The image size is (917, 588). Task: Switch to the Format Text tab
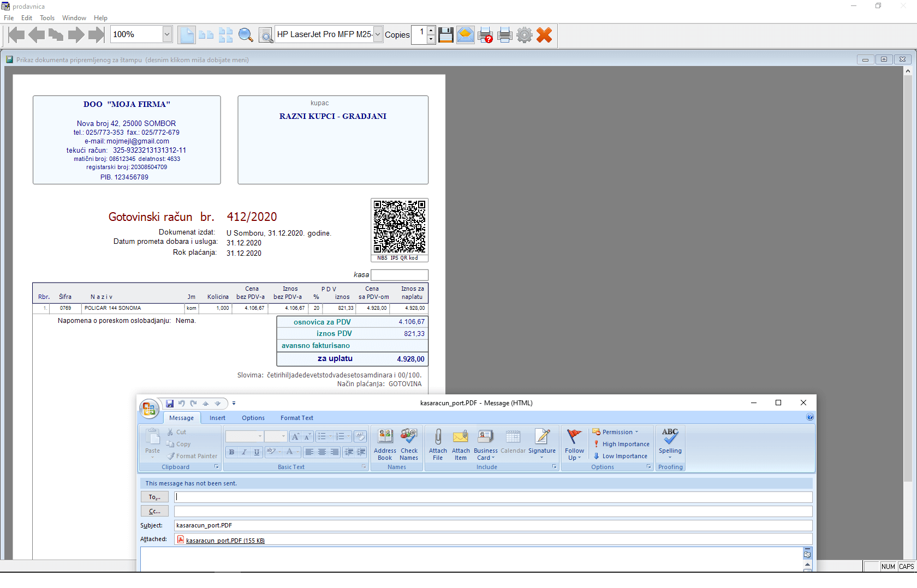coord(297,418)
